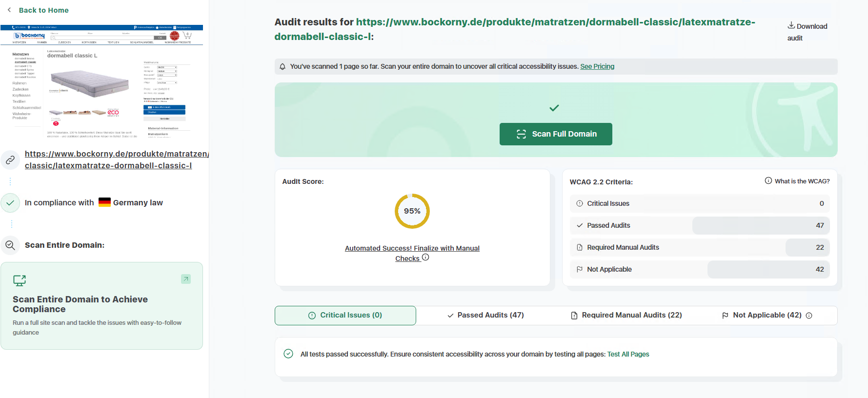Click the link chain icon beside URL
The height and width of the screenshot is (398, 868).
tap(10, 160)
